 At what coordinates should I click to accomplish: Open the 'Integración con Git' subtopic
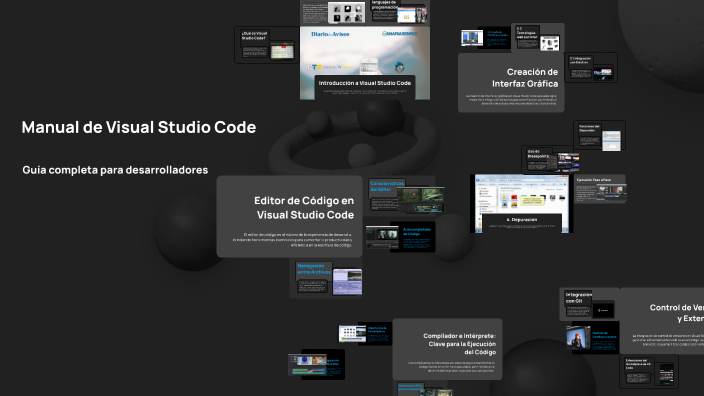pos(589,304)
